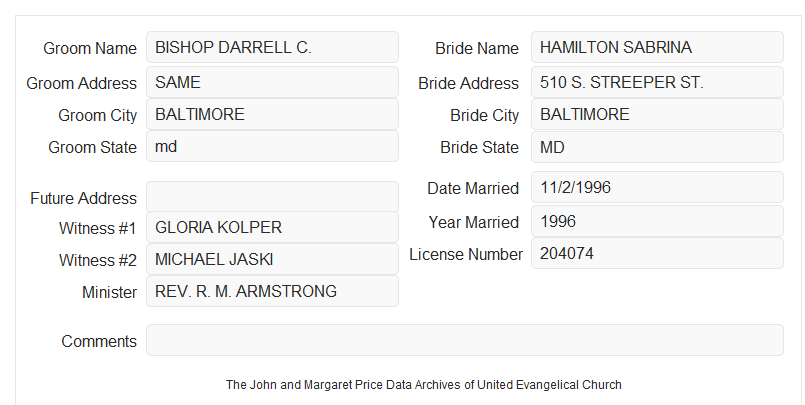805x405 pixels.
Task: Click the Price Data Archives footer text
Action: (x=424, y=384)
